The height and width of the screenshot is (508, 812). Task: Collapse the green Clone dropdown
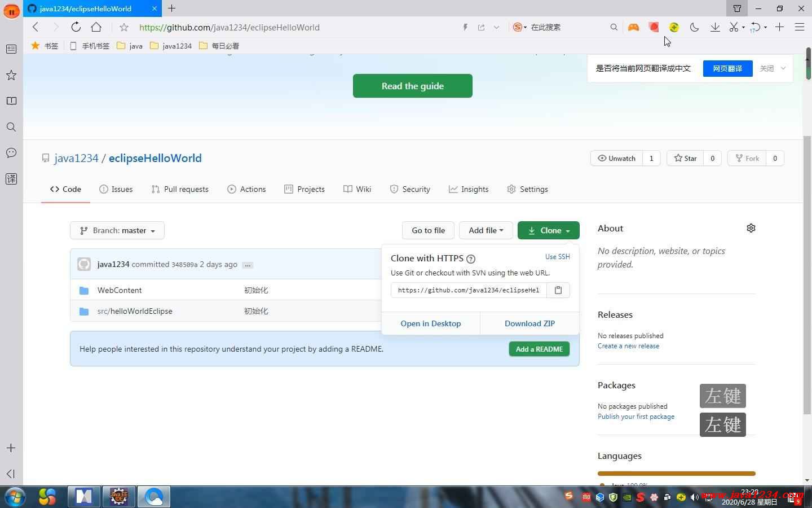coord(549,230)
